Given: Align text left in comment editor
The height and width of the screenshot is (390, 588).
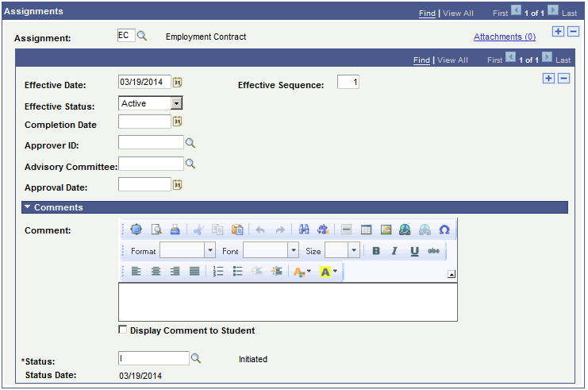Looking at the screenshot, I should [136, 271].
